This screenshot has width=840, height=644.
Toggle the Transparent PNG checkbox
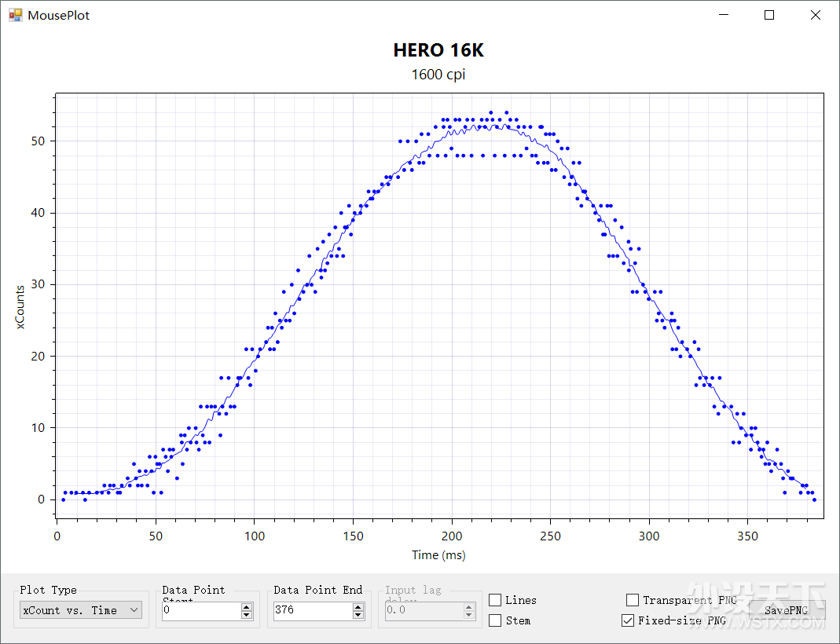click(x=632, y=600)
